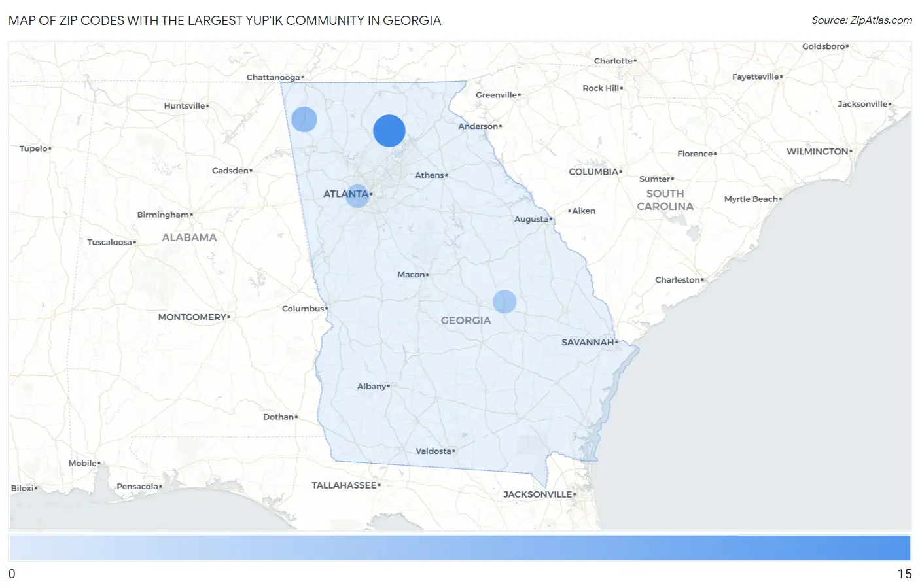
Task: Click the Aiken city label
Action: [x=584, y=211]
